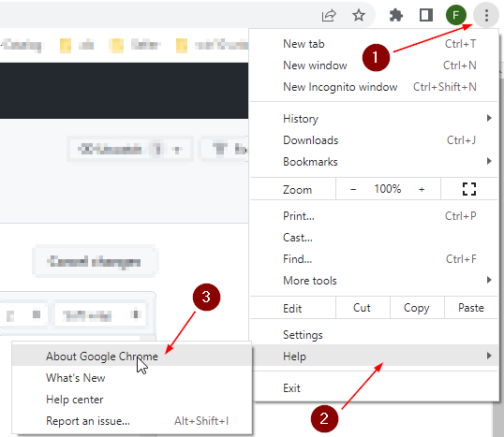Click Cut in the Edit row
The width and height of the screenshot is (504, 437).
point(363,308)
